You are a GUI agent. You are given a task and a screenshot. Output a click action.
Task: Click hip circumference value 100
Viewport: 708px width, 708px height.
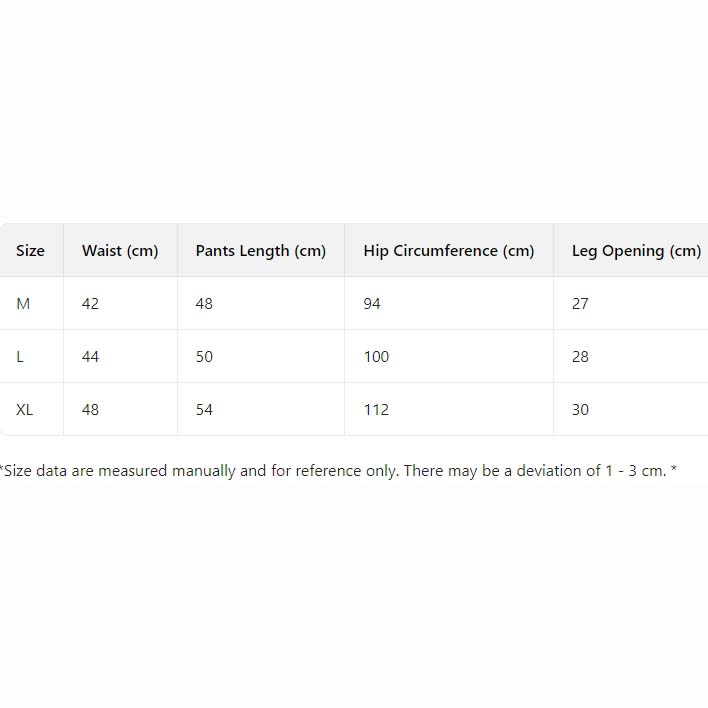tap(376, 357)
